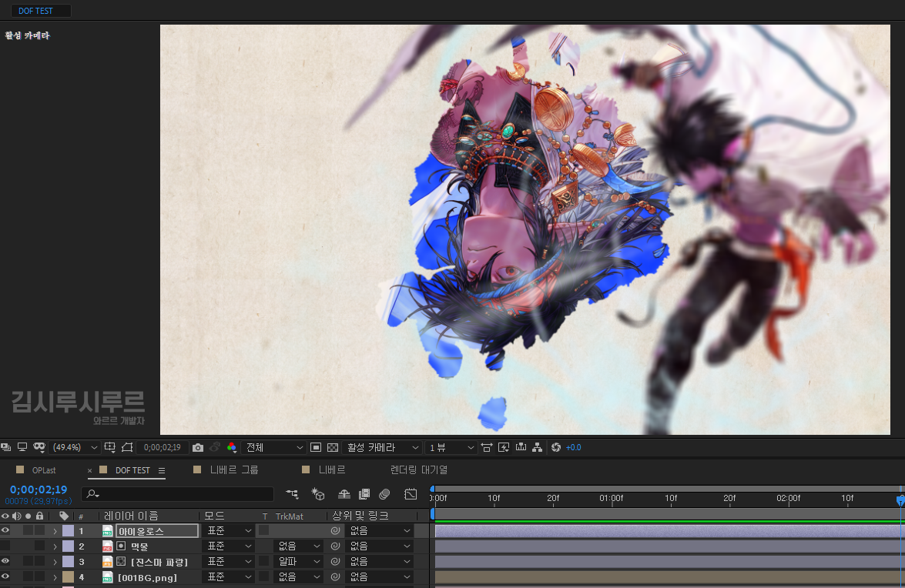
Task: Close the DOF TEST timeline tab
Action: point(89,471)
